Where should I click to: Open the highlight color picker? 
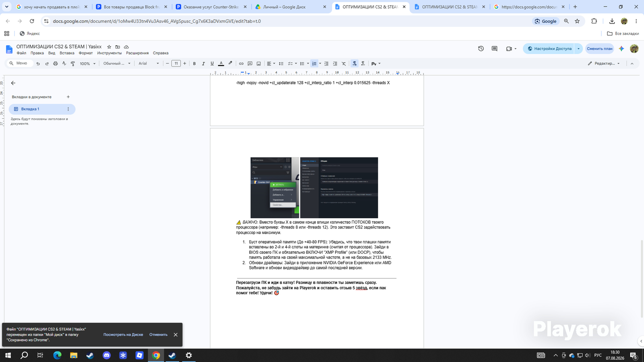[230, 64]
